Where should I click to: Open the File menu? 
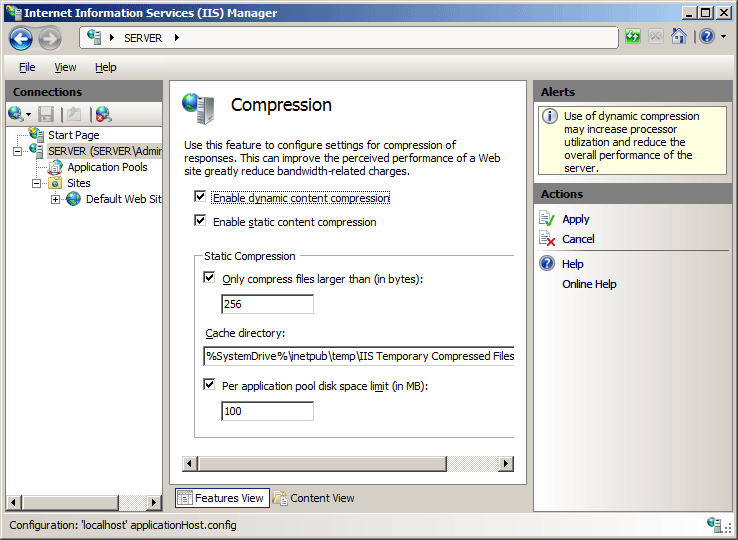pyautogui.click(x=27, y=67)
